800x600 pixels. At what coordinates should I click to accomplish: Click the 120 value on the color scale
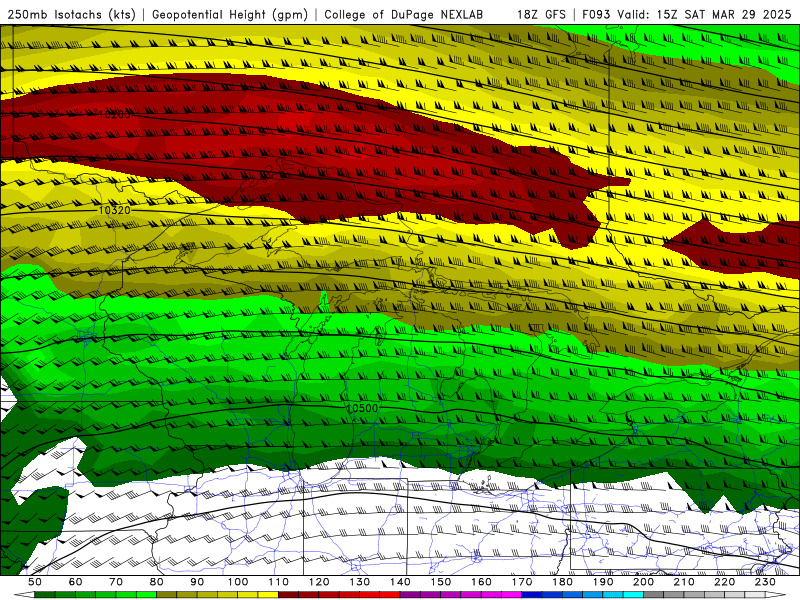click(319, 582)
